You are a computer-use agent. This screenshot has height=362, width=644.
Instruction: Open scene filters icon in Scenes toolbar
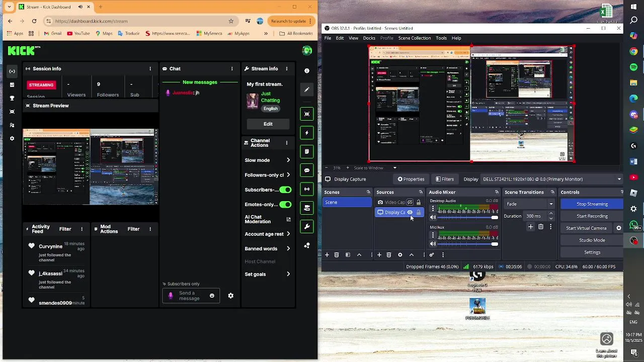coord(348,255)
